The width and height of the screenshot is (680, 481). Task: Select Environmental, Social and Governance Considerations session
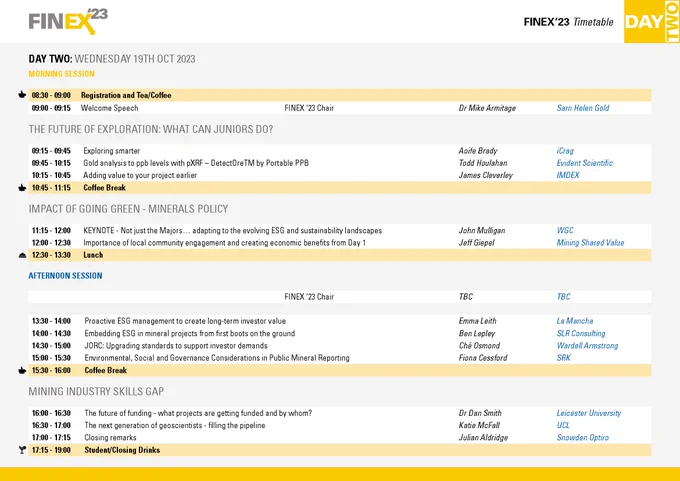(217, 358)
